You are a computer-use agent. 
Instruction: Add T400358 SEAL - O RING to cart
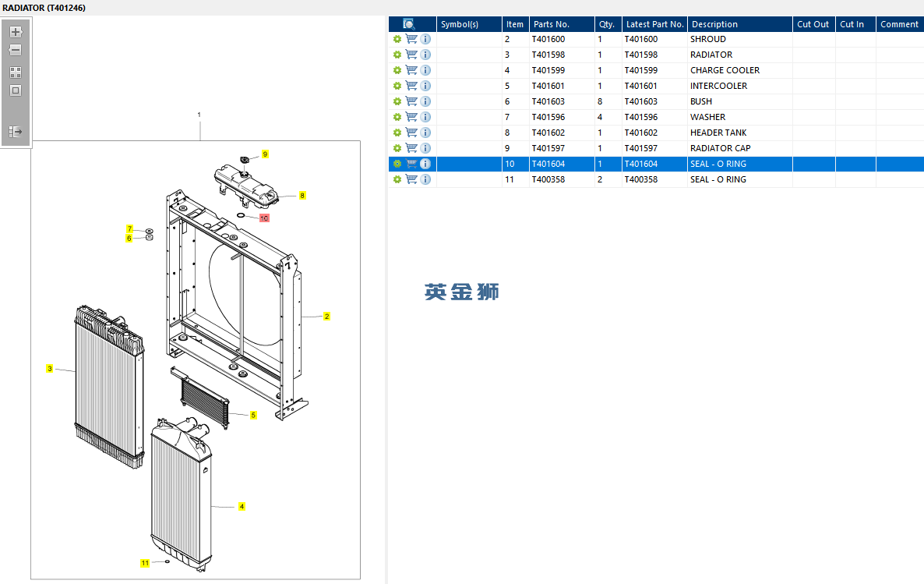(411, 179)
